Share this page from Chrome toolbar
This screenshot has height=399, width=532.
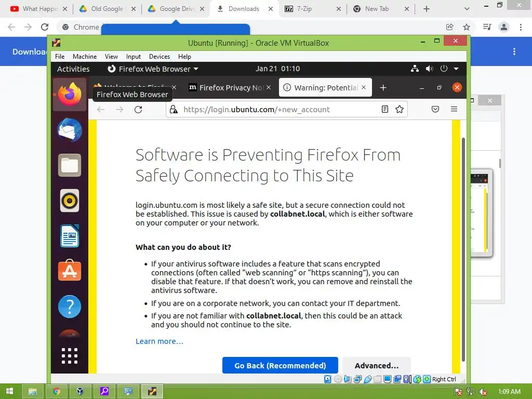click(450, 27)
